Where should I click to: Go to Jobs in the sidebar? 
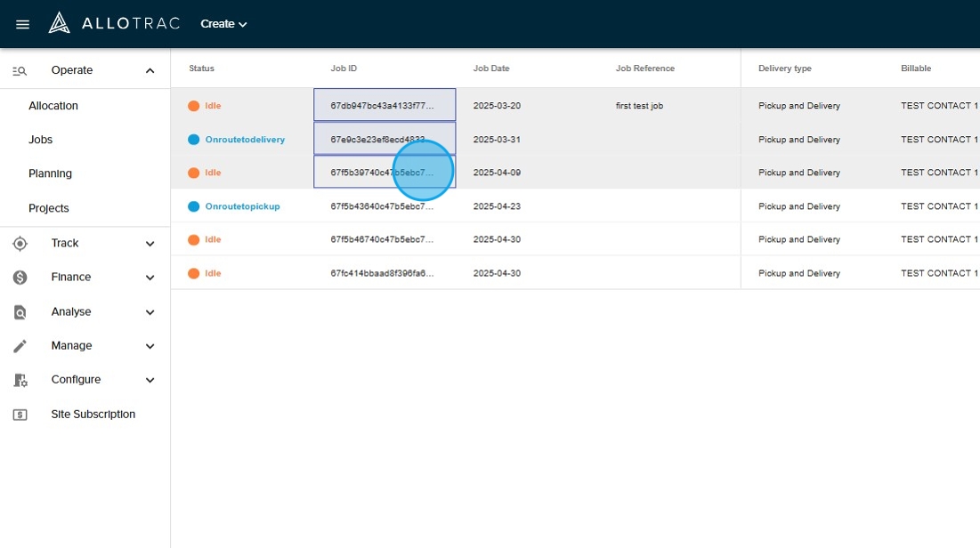41,140
